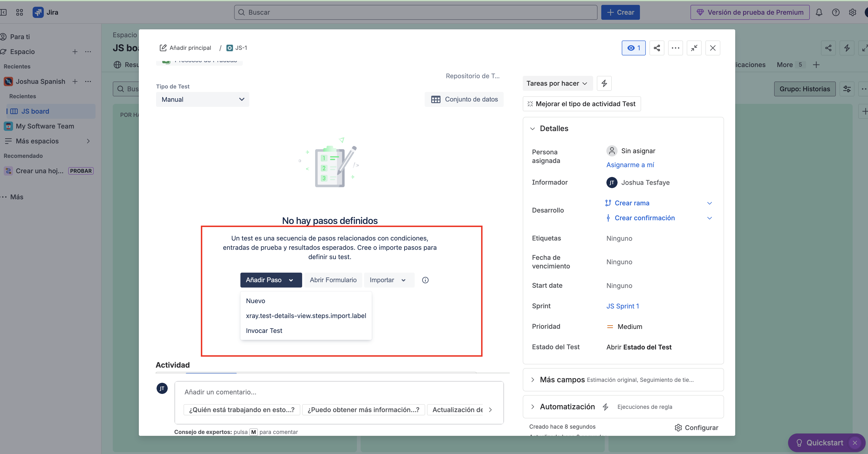Collapse the Detalles section

click(532, 129)
